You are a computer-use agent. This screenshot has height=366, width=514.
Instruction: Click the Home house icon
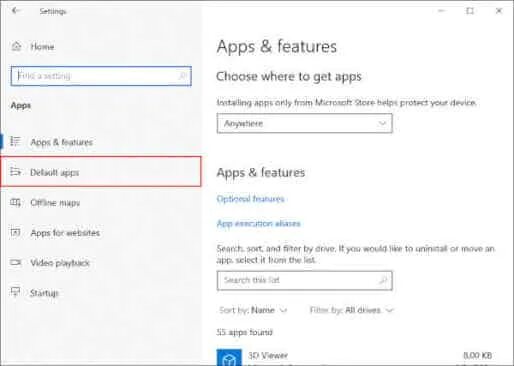click(16, 46)
